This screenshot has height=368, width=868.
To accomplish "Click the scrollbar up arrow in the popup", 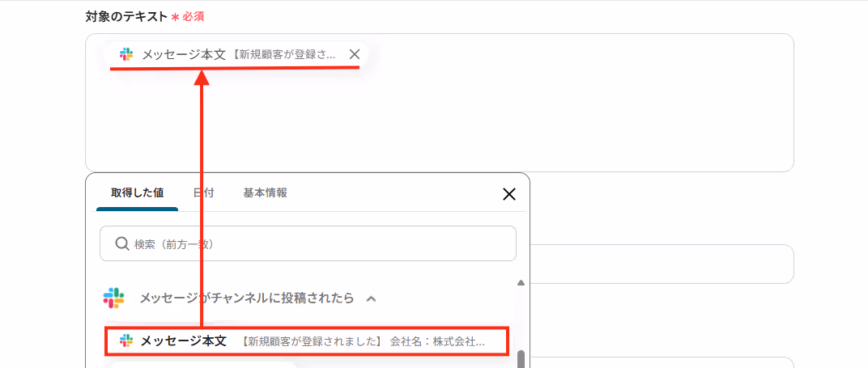I will coord(521,283).
